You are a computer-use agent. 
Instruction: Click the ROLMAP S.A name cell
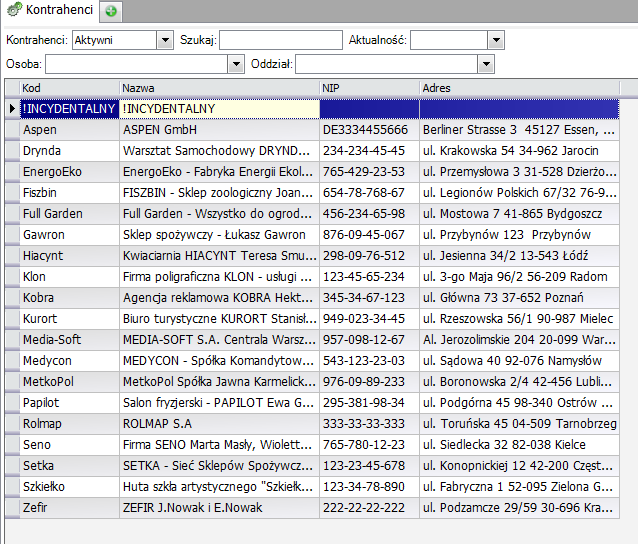(219, 424)
